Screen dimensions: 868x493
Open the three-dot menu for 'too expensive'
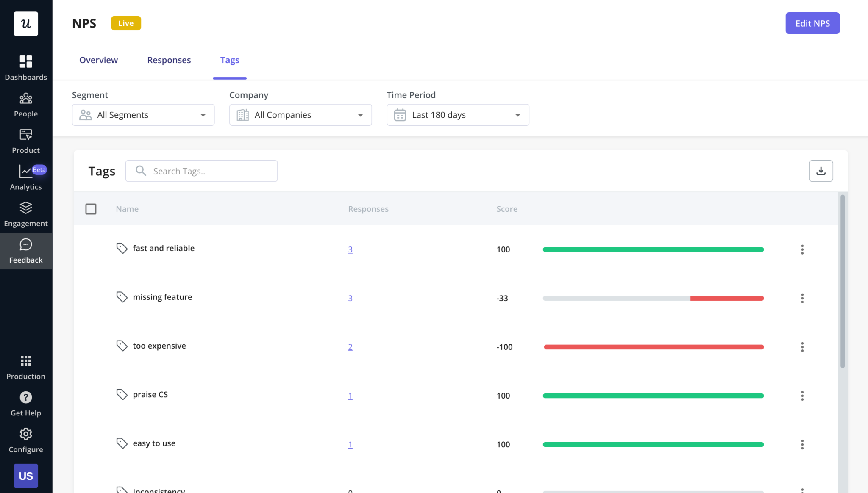point(802,347)
